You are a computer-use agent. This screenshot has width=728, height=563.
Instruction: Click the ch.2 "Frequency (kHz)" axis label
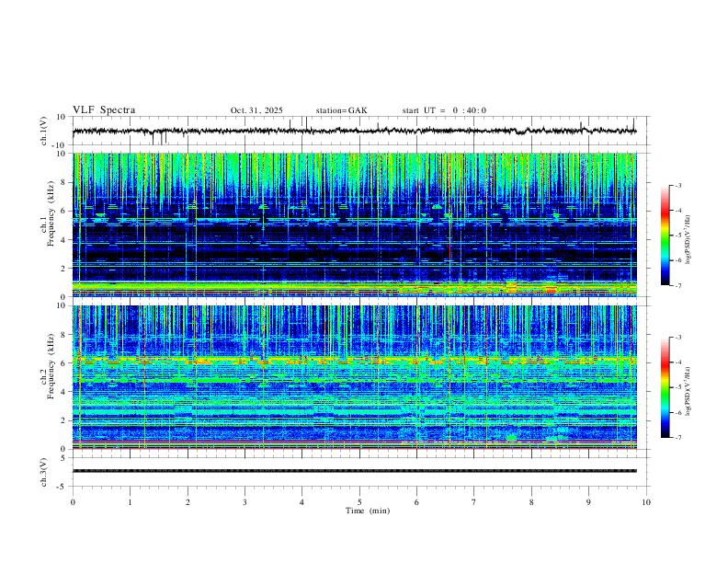coord(51,366)
